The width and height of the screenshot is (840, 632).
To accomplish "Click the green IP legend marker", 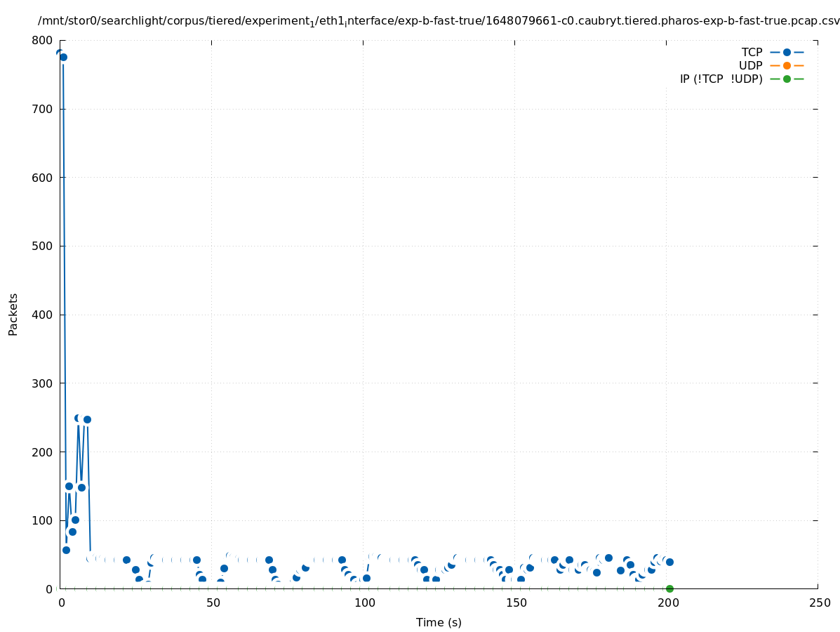I will pos(787,79).
